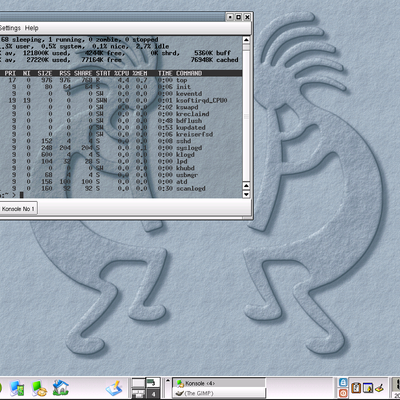The image size is (400, 400).
Task: Switch to virtual desktop 4 in pager
Action: pyautogui.click(x=153, y=393)
